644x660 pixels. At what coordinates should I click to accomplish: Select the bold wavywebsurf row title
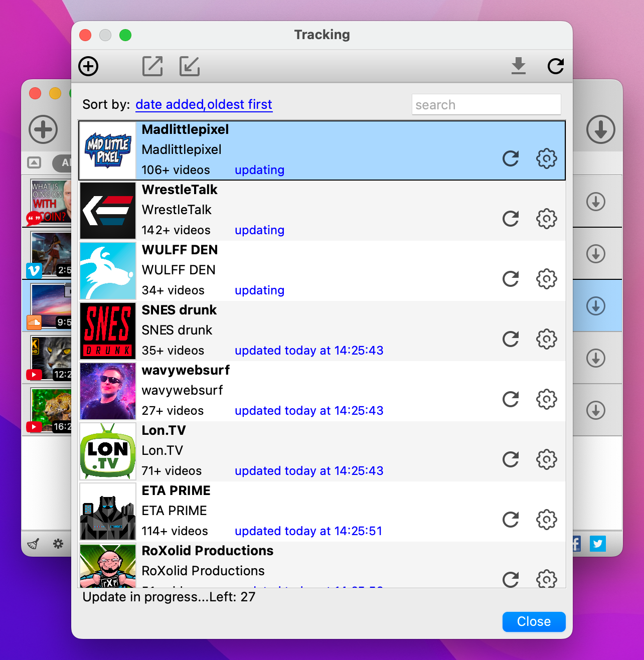[x=186, y=370]
